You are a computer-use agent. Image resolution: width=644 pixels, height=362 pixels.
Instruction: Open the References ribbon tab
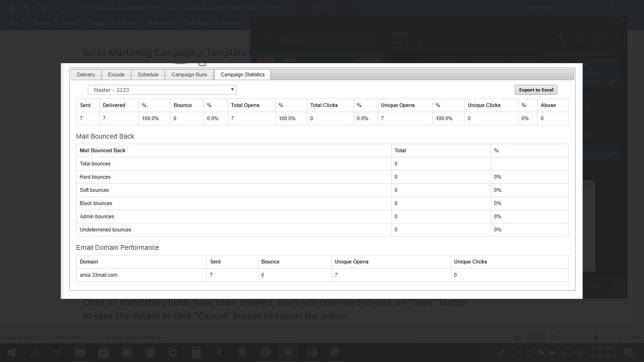pyautogui.click(x=162, y=23)
